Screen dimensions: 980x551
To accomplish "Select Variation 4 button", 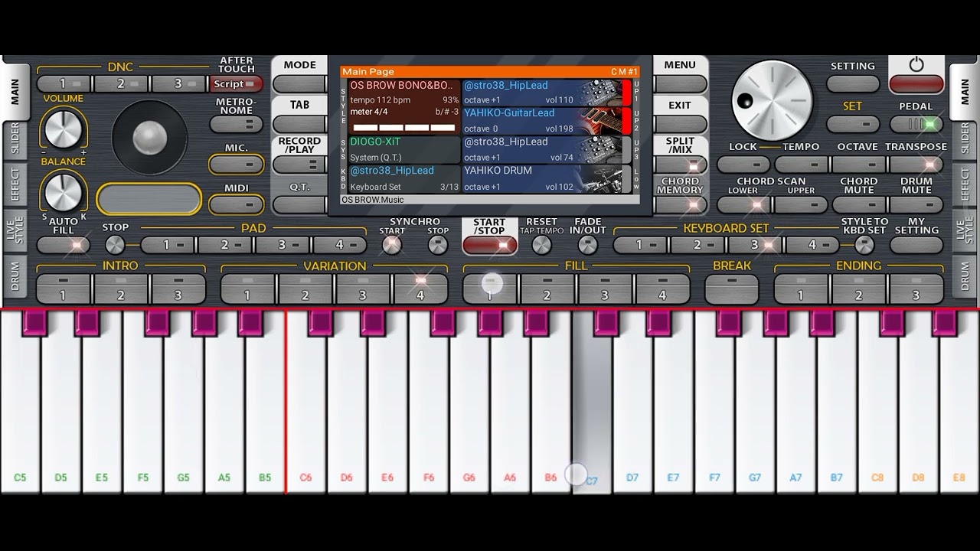I will [420, 289].
